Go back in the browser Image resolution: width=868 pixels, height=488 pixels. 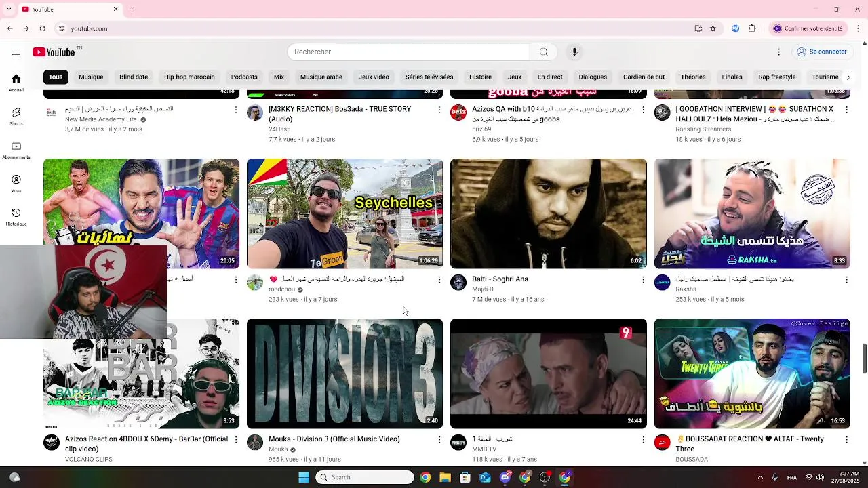[9, 28]
